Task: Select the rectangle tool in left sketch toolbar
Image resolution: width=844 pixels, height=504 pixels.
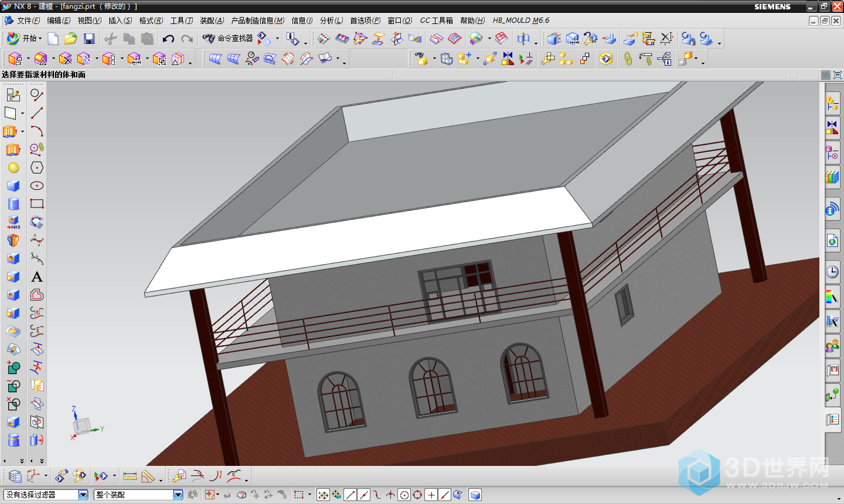Action: tap(37, 204)
